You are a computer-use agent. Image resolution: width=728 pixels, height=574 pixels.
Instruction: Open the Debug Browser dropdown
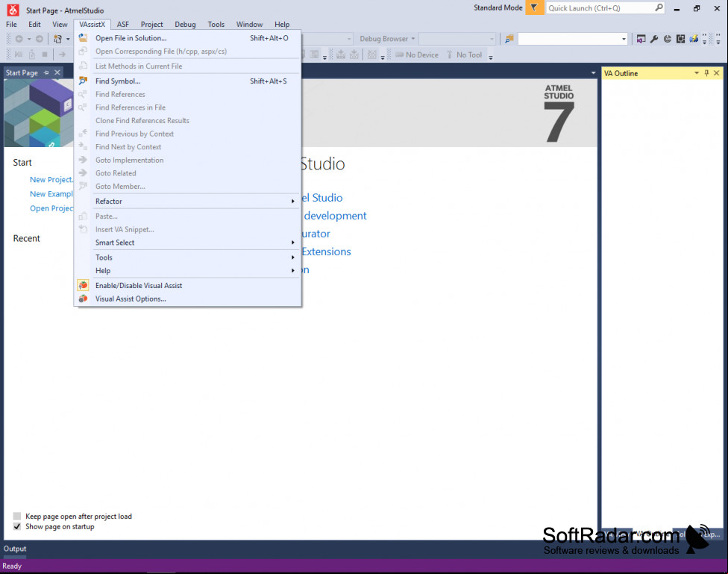coord(388,39)
